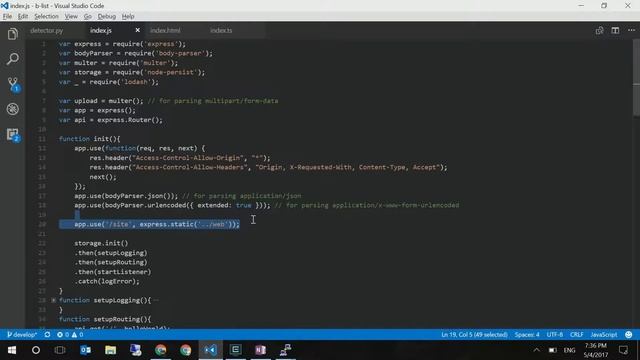
Task: Click the highlighted app.use('/site' line
Action: tap(157, 224)
